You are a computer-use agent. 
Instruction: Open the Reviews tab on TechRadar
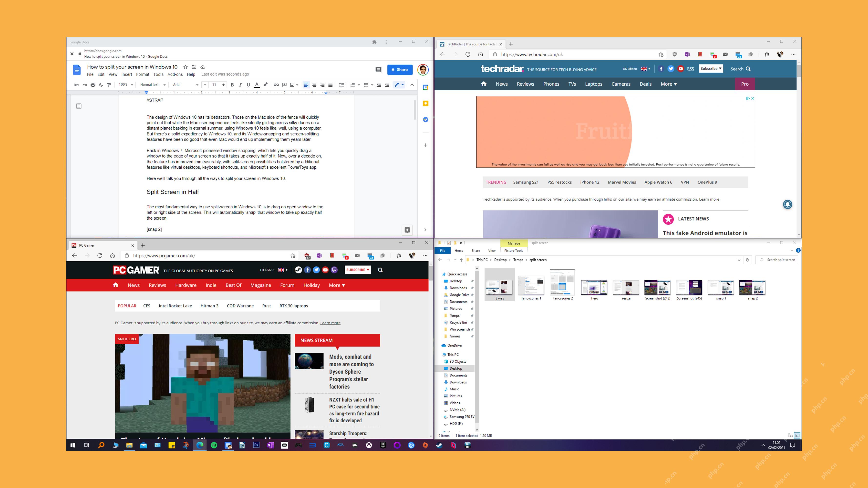525,84
